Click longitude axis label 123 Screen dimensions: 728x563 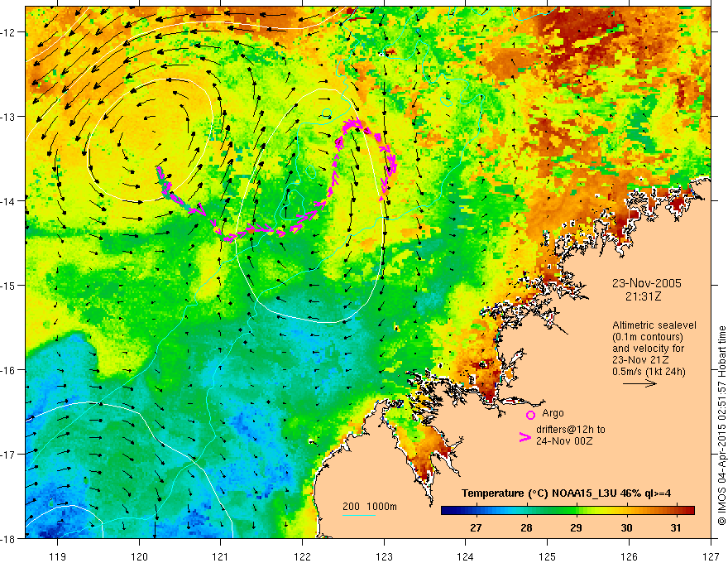click(384, 556)
